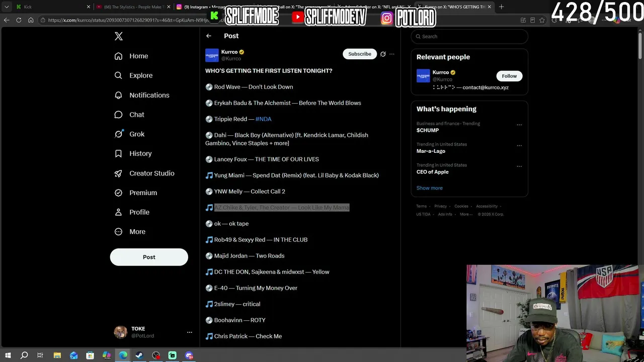Open Chat in the sidebar
Screen dimensions: 644x362
pos(129,115)
